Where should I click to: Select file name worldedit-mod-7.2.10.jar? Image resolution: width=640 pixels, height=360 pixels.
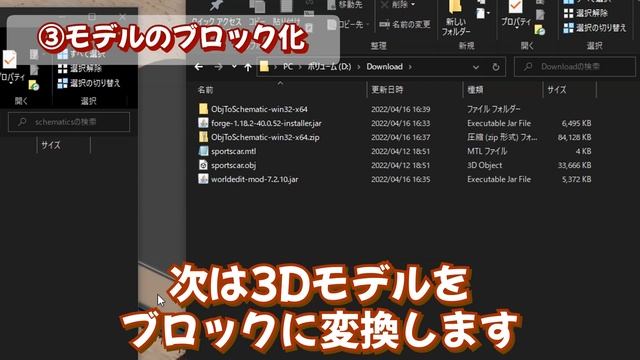coord(254,179)
